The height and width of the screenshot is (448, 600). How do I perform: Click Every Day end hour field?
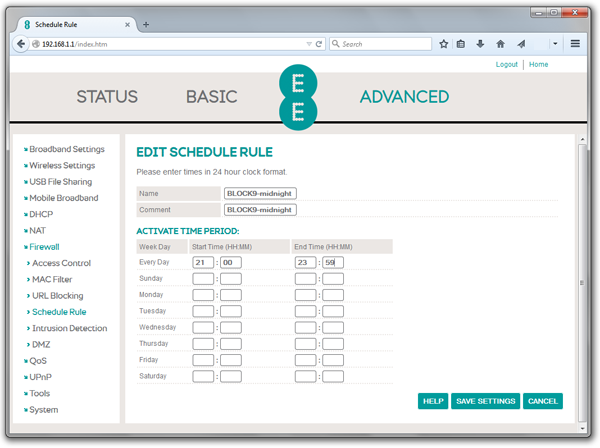coord(305,262)
